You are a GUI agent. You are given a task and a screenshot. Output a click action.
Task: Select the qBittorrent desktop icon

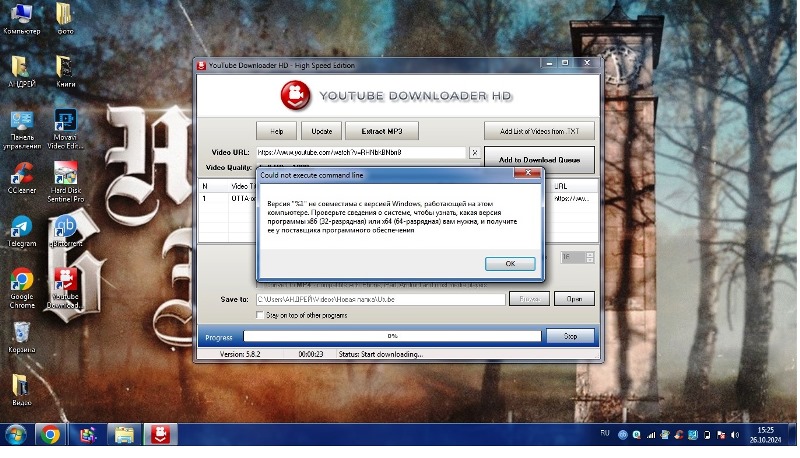(65, 232)
